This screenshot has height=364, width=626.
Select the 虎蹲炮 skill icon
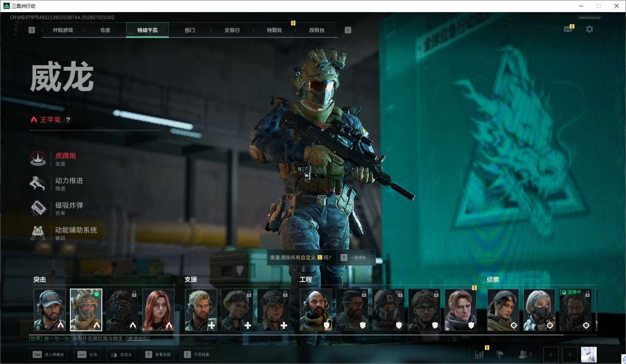[x=38, y=159]
